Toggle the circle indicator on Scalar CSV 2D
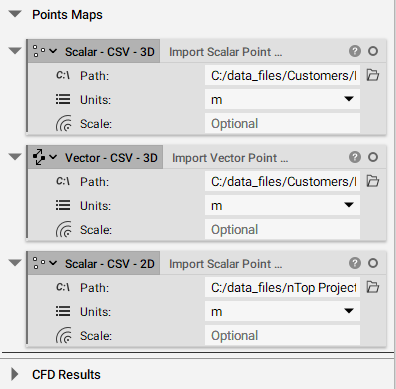 373,263
